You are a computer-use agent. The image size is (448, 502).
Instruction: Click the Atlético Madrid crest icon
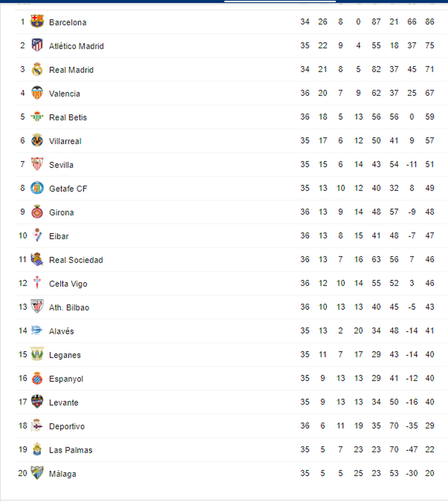[x=37, y=45]
